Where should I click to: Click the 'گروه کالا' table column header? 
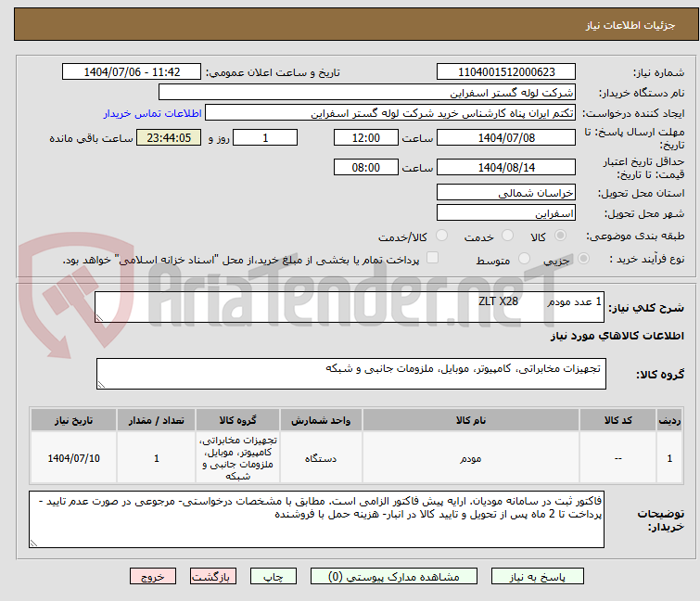(238, 420)
